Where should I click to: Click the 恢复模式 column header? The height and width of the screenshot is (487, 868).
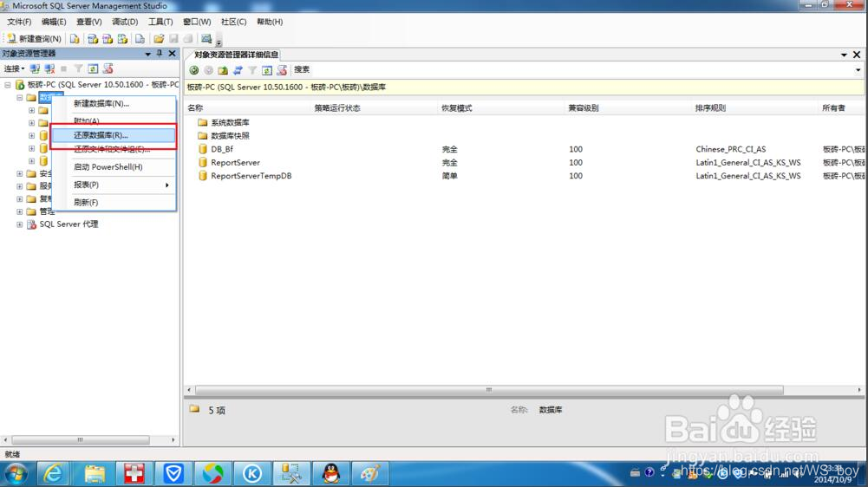tap(501, 108)
